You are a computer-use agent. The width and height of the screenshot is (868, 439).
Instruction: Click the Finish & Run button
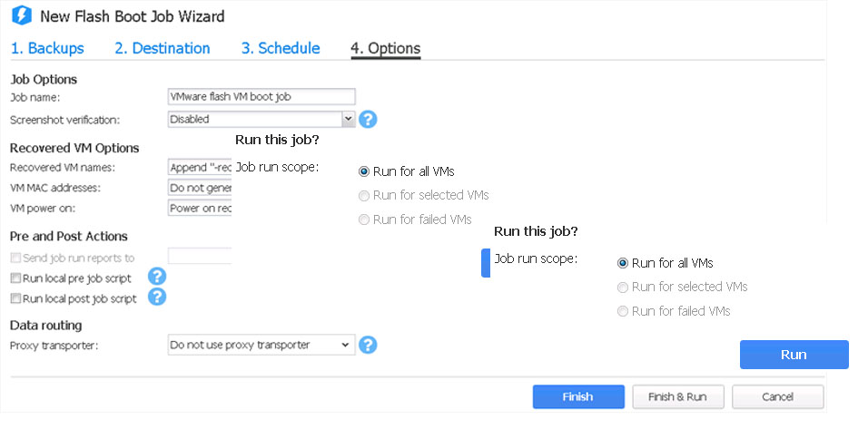click(678, 397)
